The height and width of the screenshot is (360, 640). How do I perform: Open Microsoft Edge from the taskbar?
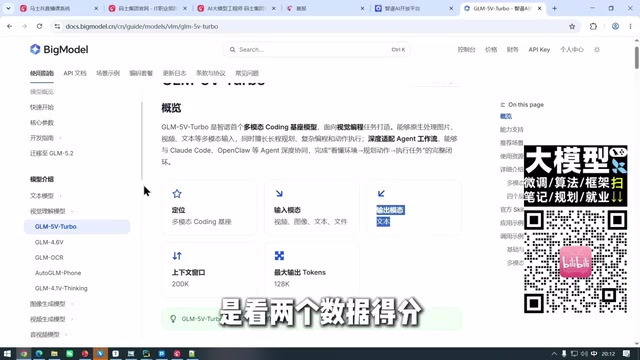click(39, 353)
